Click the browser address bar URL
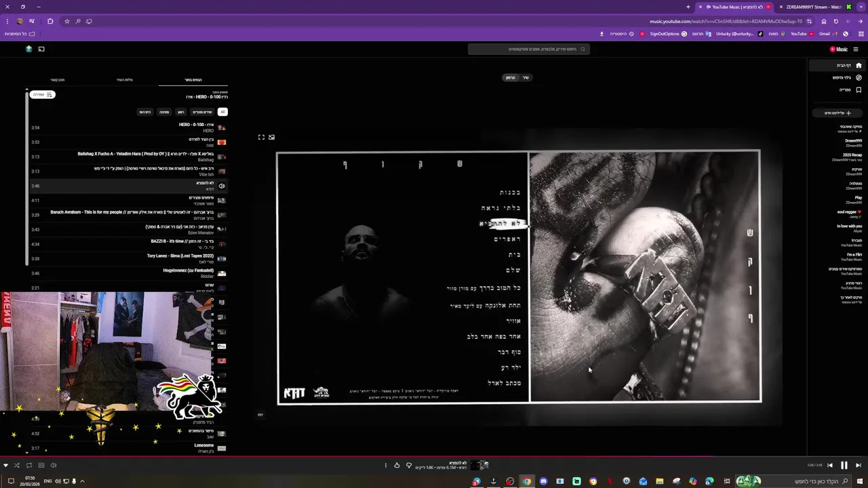The width and height of the screenshot is (868, 488). coord(726,21)
